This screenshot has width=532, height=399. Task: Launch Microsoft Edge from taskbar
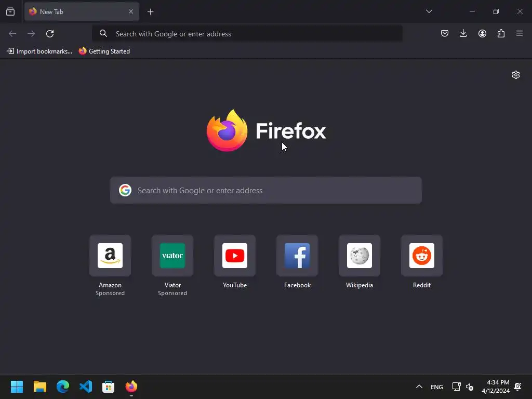click(x=63, y=387)
